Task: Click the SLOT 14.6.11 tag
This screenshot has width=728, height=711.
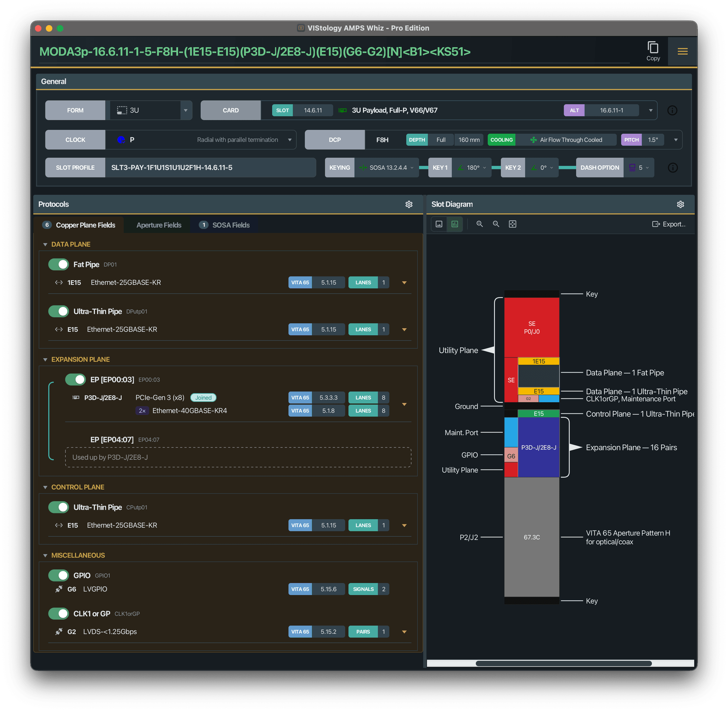Action: pos(302,111)
